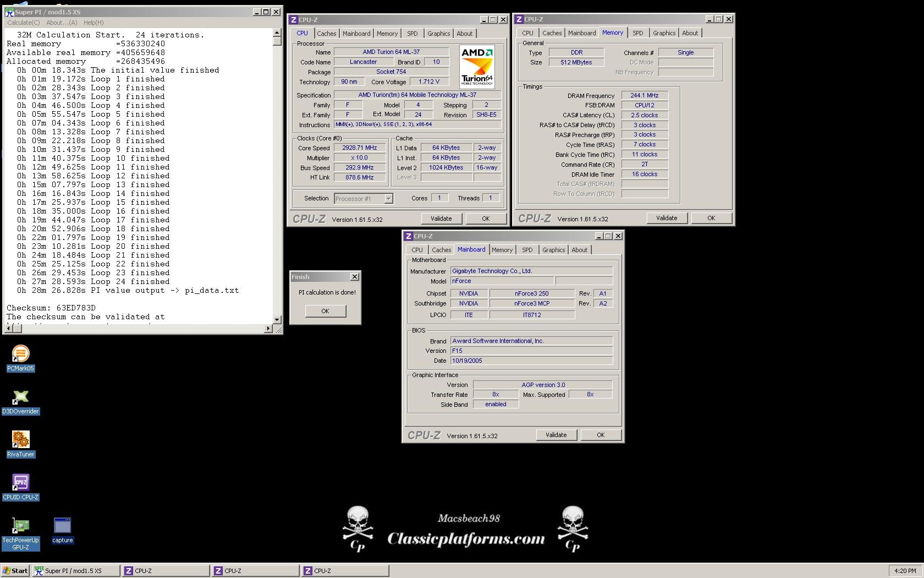Click the Level 2 1024 KBytes cache value
Viewport: 924px width, 578px height.
tap(446, 168)
